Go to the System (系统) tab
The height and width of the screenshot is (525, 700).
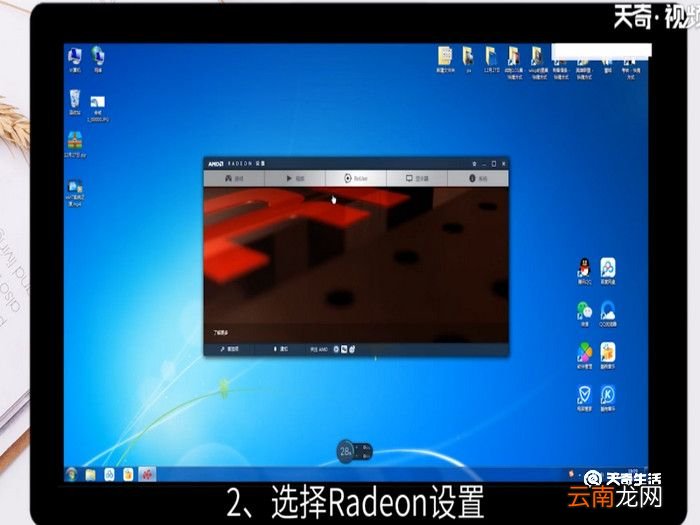point(478,178)
